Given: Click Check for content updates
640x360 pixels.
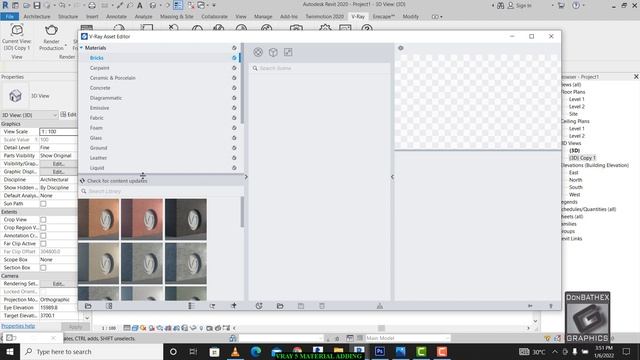Looking at the screenshot, I should 117,181.
